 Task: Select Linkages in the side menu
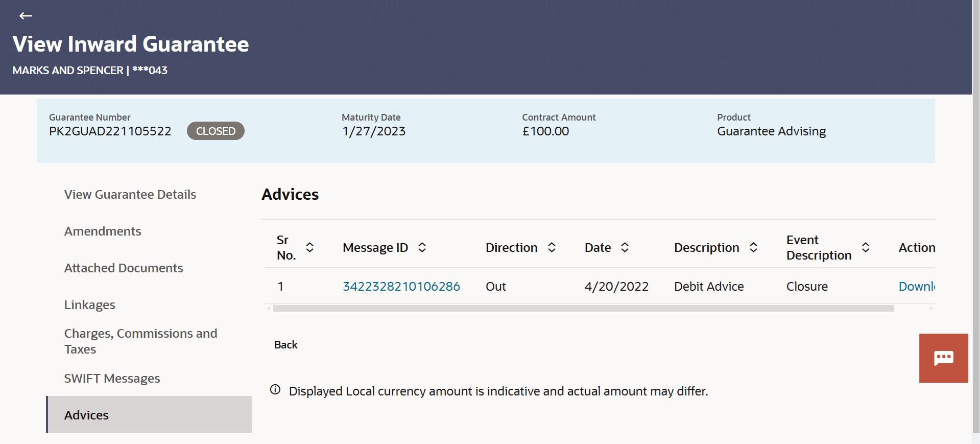pyautogui.click(x=90, y=305)
